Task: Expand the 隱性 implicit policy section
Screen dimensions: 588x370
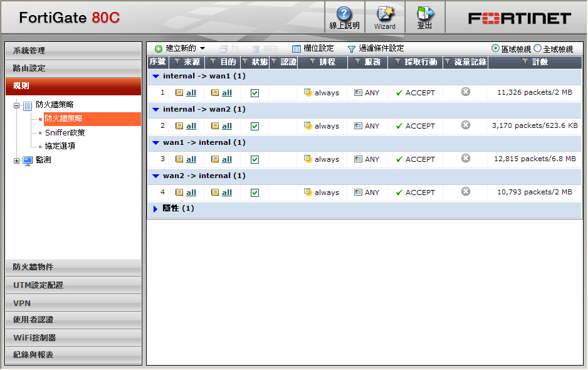Action: coord(156,209)
